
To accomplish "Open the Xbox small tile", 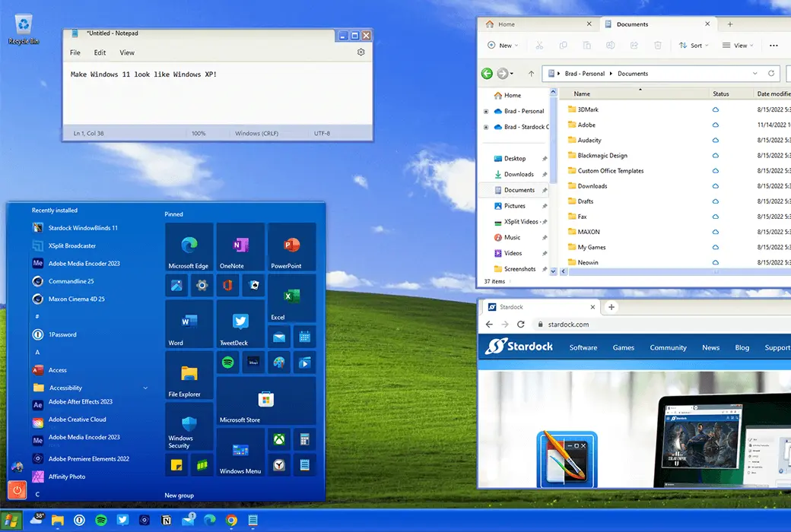I will click(279, 439).
